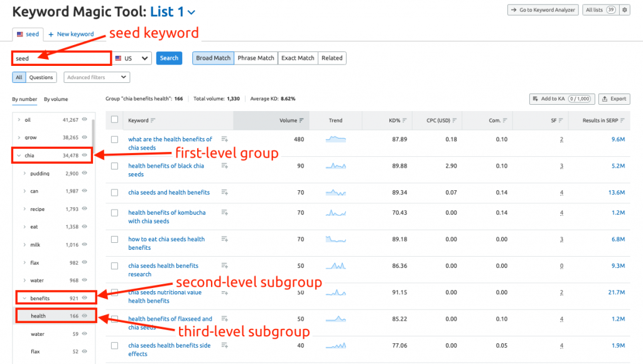Image resolution: width=643 pixels, height=364 pixels.
Task: Click the blue Search button
Action: 169,58
